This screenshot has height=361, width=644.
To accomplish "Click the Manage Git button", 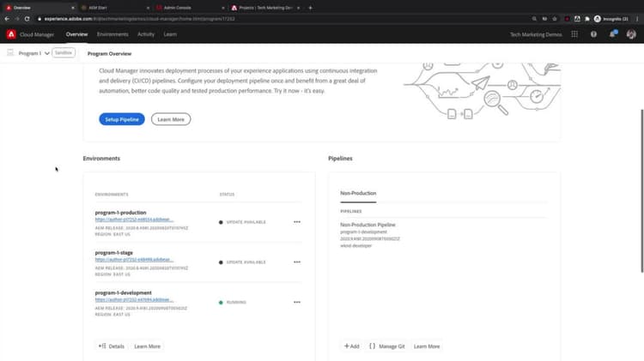I will point(387,346).
